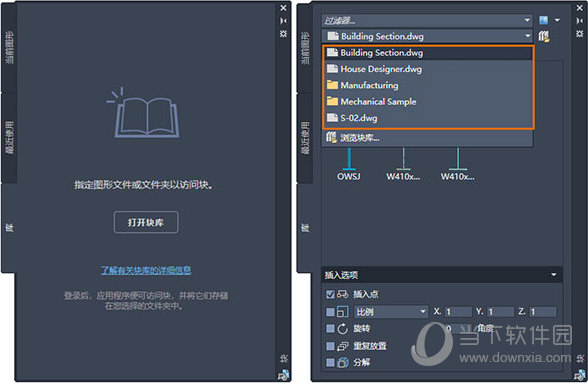
Task: Expand the 过滤器 filter history dropdown arrow
Action: (x=527, y=20)
